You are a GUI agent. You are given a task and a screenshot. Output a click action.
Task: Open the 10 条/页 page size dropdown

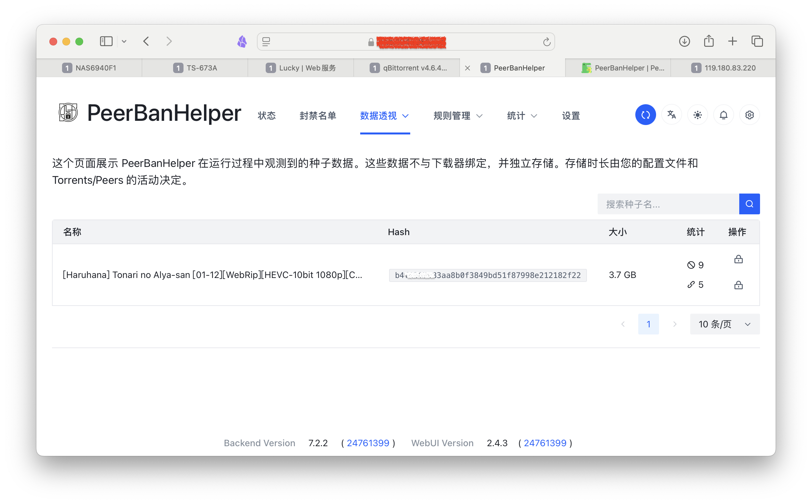coord(725,324)
